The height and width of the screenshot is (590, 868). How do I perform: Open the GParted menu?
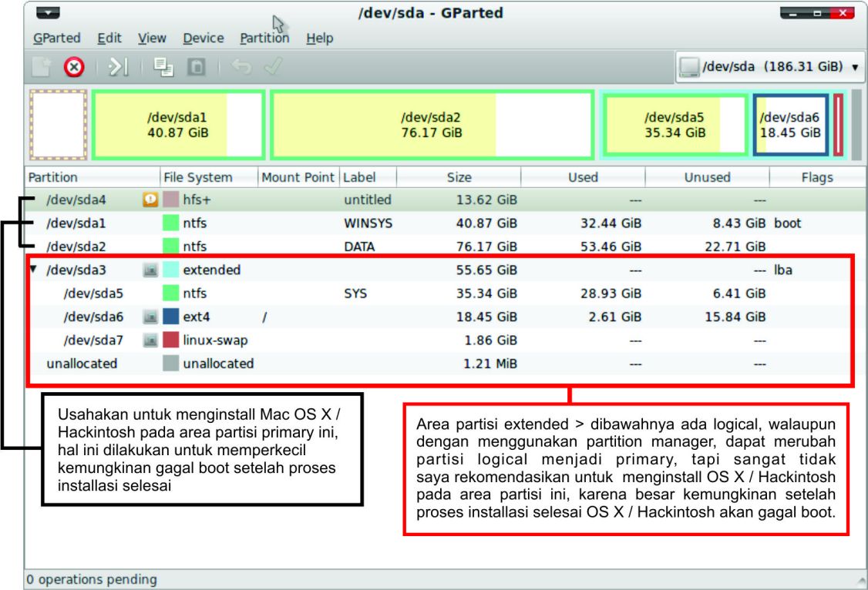56,39
